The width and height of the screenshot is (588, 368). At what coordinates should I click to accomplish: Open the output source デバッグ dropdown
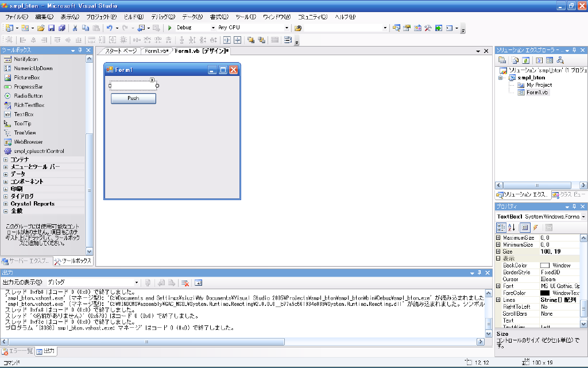click(x=137, y=282)
